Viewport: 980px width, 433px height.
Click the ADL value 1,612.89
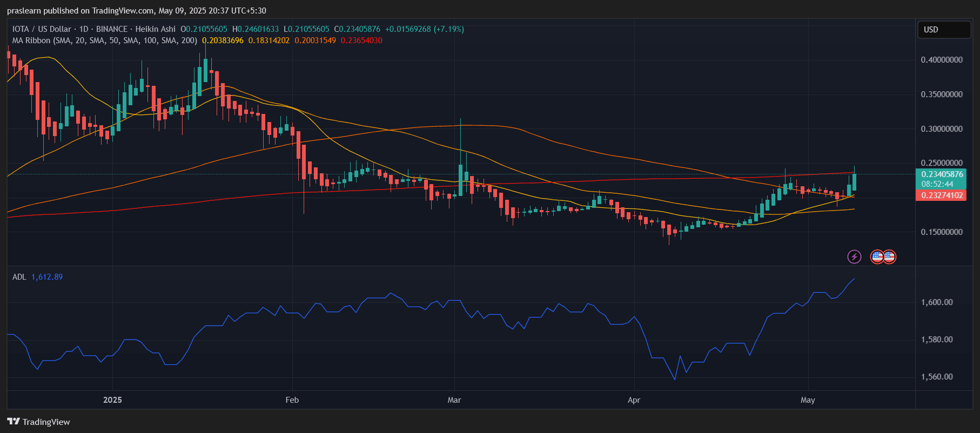pos(47,277)
